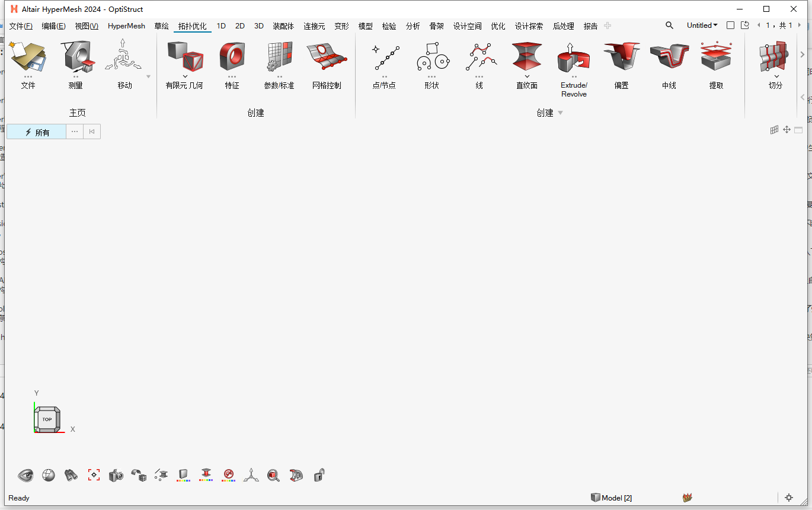Open the Untitled page dropdown

(702, 25)
